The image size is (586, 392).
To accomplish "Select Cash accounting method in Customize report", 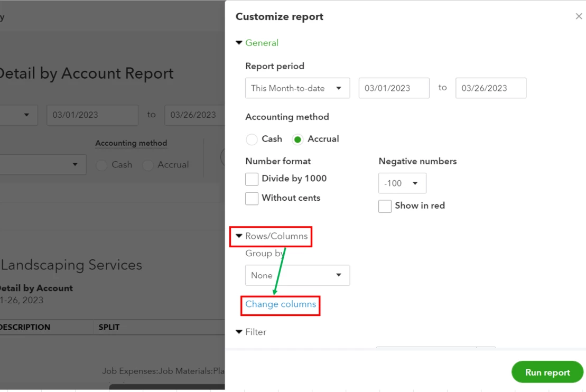I will pyautogui.click(x=252, y=139).
